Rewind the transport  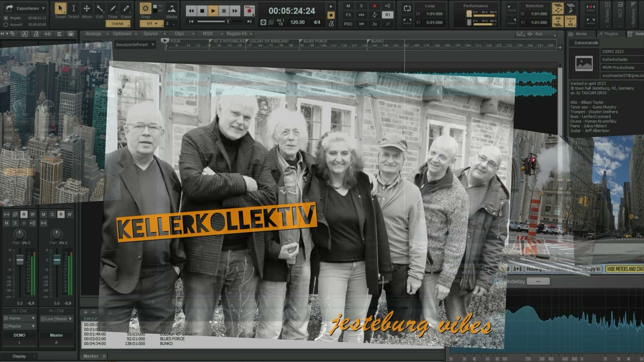(191, 11)
